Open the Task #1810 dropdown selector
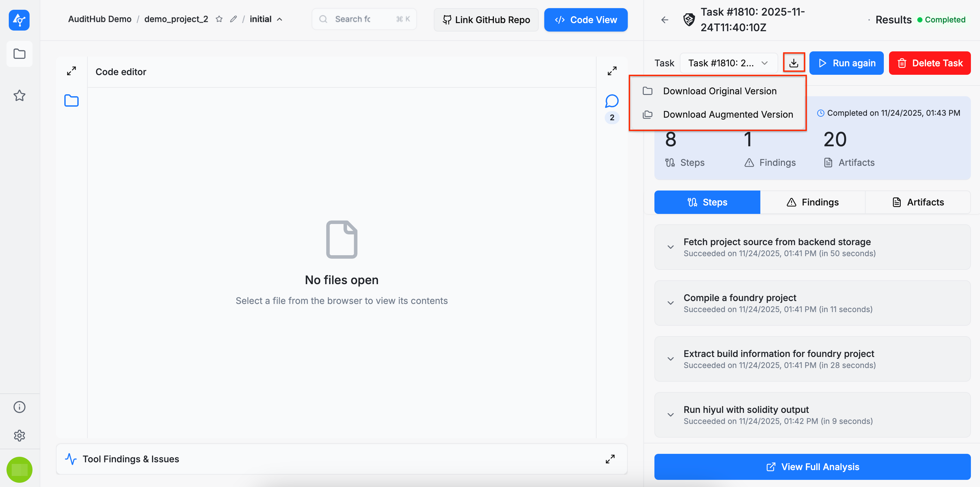 (x=728, y=63)
